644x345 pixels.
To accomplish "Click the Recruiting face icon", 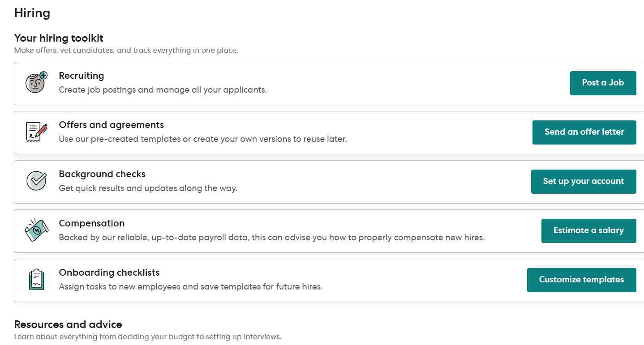I will [36, 83].
